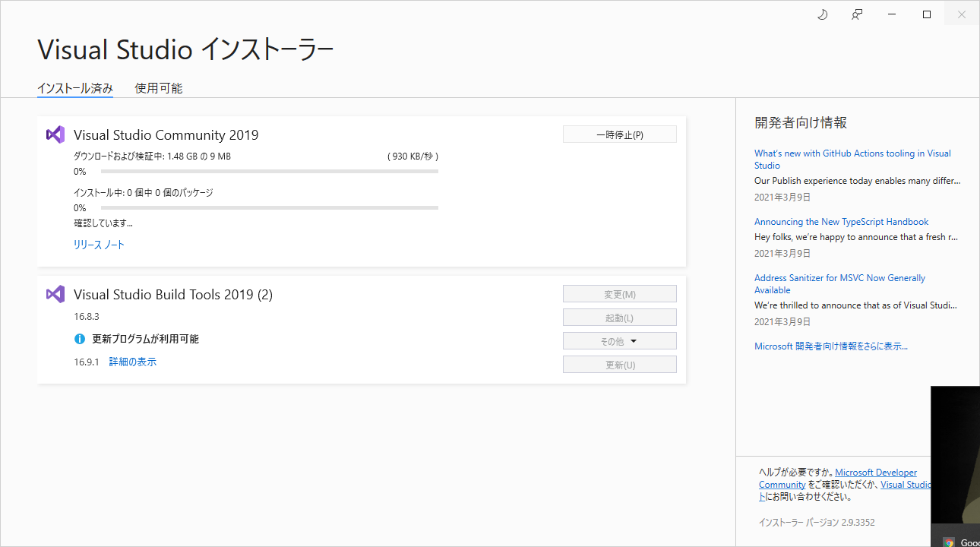The height and width of the screenshot is (547, 980).
Task: Click 'Our Publish experience today' snippet
Action: pos(858,181)
